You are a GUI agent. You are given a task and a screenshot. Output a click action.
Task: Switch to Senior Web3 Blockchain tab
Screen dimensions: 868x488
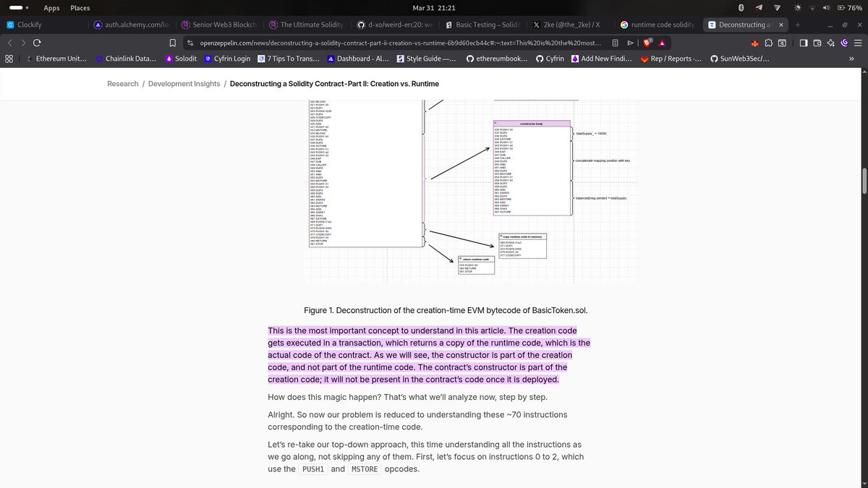[x=219, y=25]
